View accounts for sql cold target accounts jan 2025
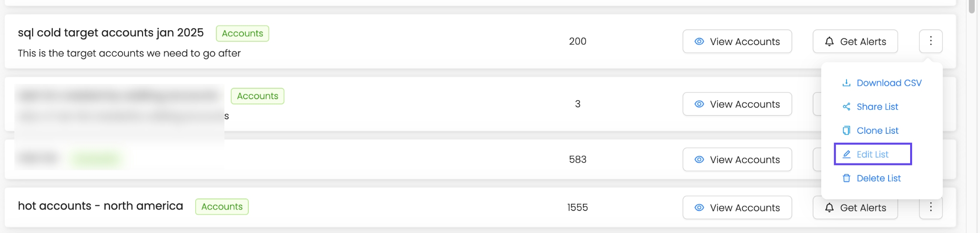The image size is (980, 233). click(x=737, y=42)
